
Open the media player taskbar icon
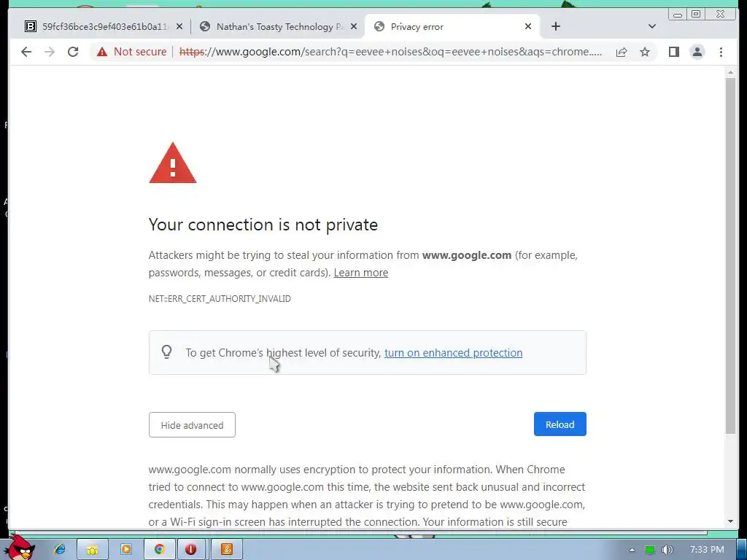125,550
